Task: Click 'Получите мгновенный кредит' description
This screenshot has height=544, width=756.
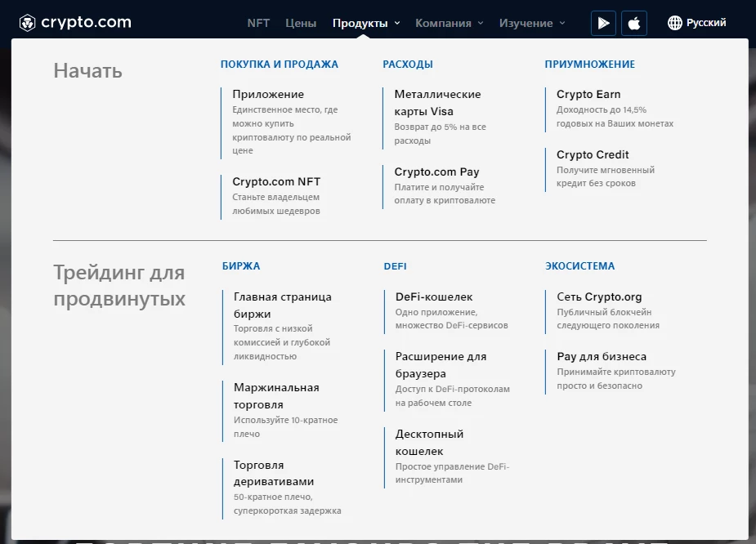Action: tap(606, 176)
